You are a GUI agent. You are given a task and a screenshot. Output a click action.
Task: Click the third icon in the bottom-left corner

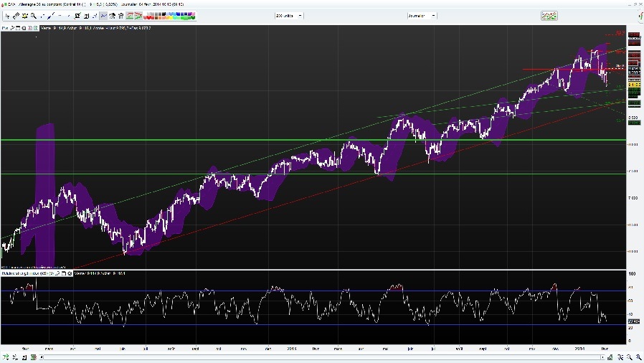click(24, 357)
